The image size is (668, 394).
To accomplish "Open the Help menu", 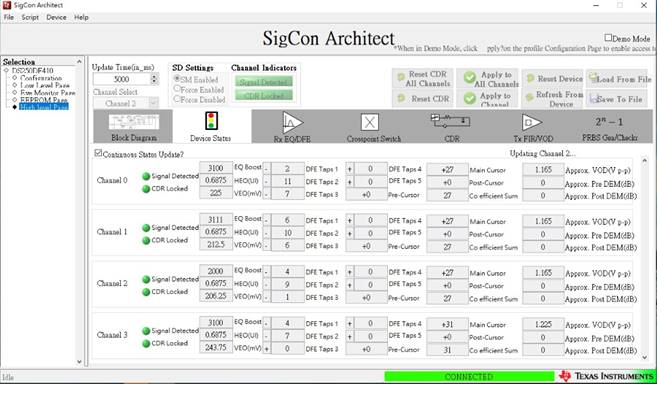I will point(81,17).
